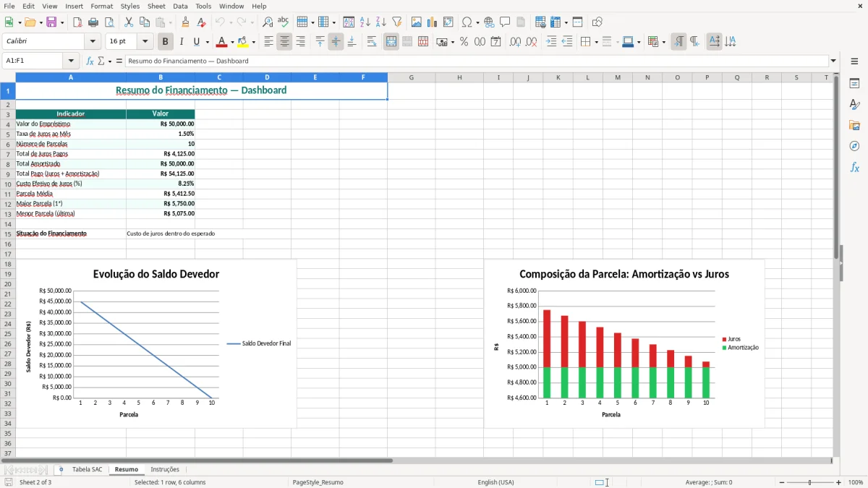The image size is (868, 488).
Task: Open the Function Wizard fx icon
Action: tap(90, 61)
